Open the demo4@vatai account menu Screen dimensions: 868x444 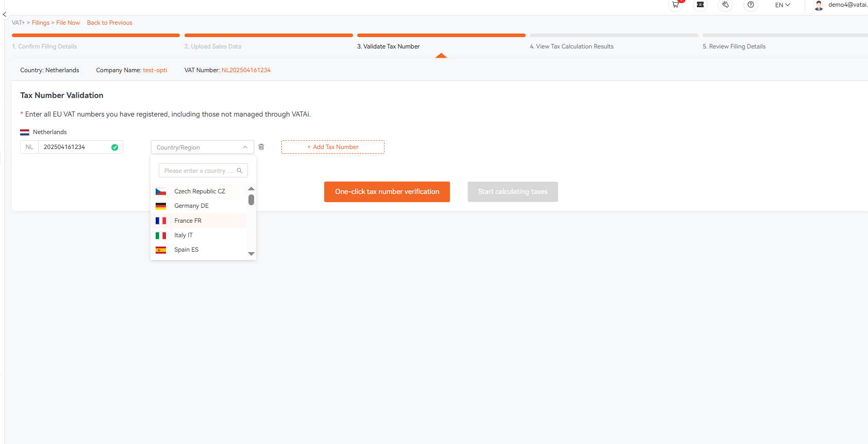[x=847, y=5]
